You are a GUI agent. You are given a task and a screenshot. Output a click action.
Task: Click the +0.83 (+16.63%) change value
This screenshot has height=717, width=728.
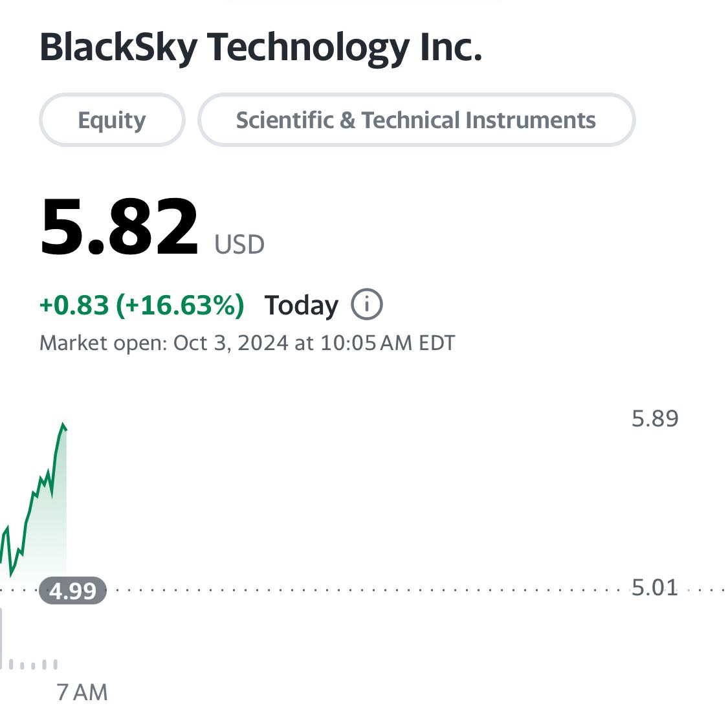pyautogui.click(x=142, y=305)
